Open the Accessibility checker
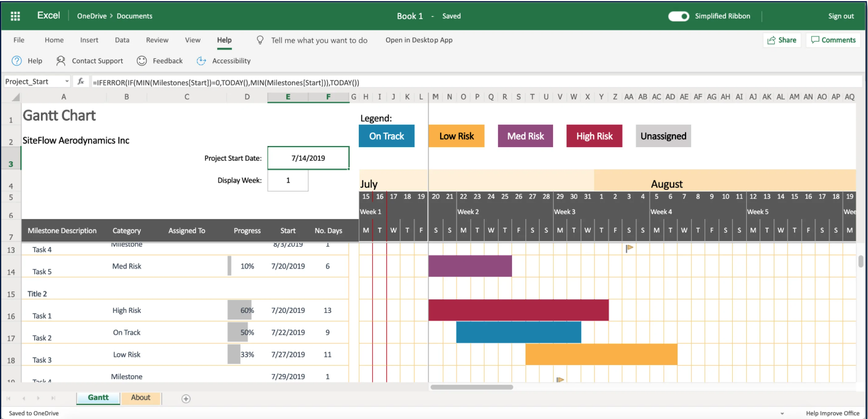 [202, 61]
